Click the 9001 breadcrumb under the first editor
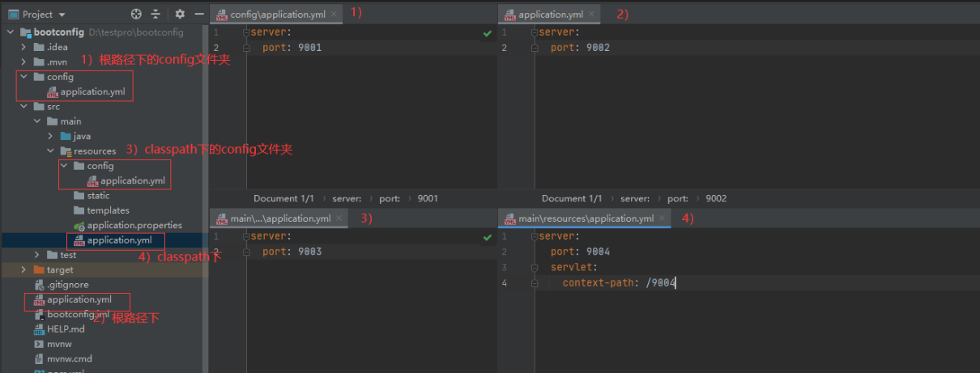This screenshot has height=373, width=980. click(x=428, y=198)
